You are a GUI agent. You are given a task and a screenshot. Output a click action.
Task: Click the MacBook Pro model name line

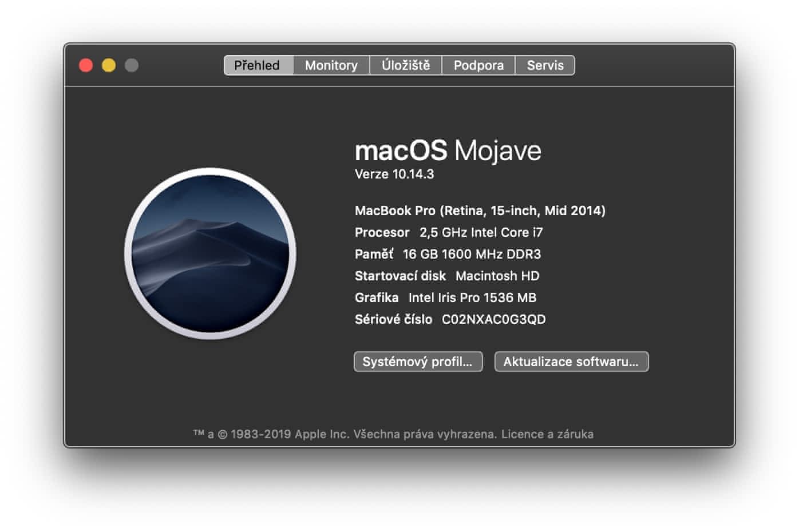point(480,211)
